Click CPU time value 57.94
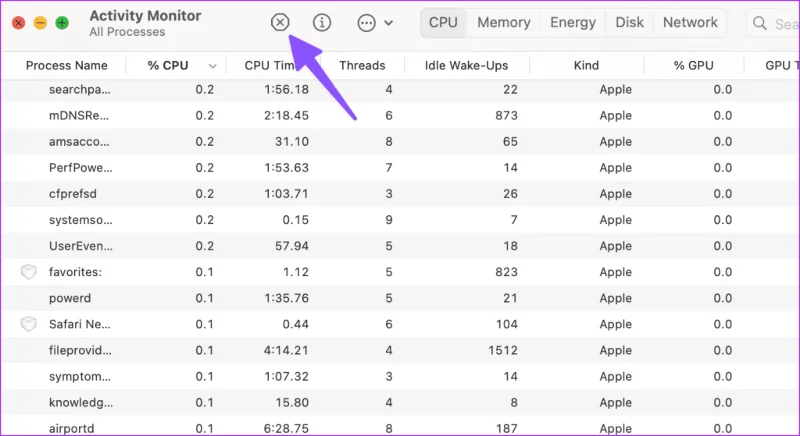Screen dimensions: 800x436 pyautogui.click(x=292, y=246)
